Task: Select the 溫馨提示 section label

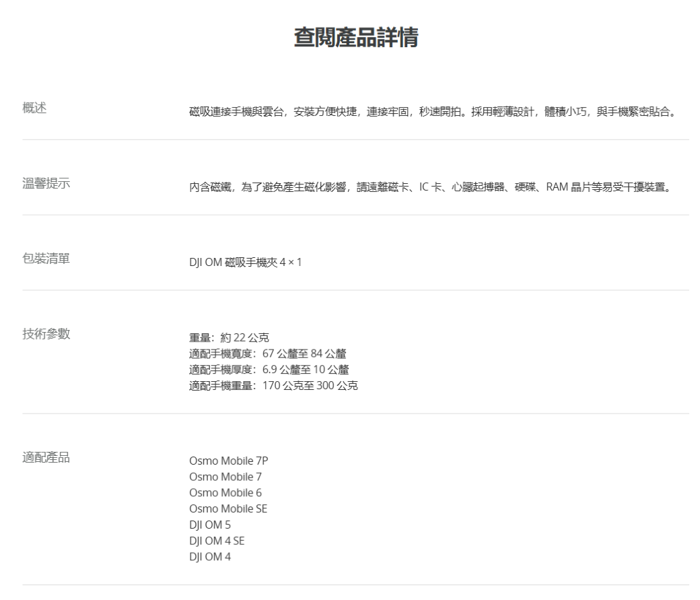Action: (x=46, y=183)
